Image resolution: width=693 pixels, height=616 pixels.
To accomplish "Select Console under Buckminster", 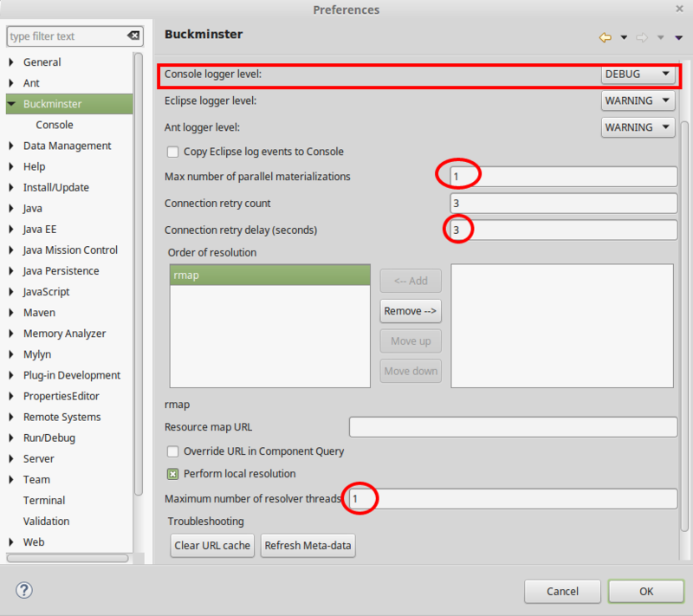I will (55, 125).
